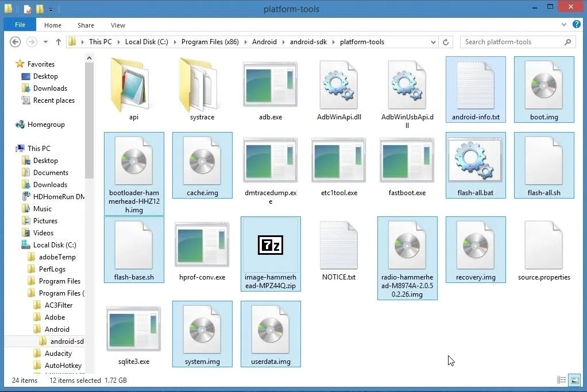Screen dimensions: 587x392
Task: Open the Home ribbon tab
Action: (x=53, y=25)
